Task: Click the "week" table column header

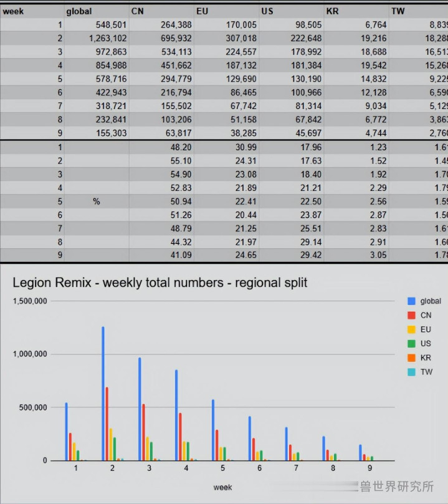Action: click(x=13, y=11)
